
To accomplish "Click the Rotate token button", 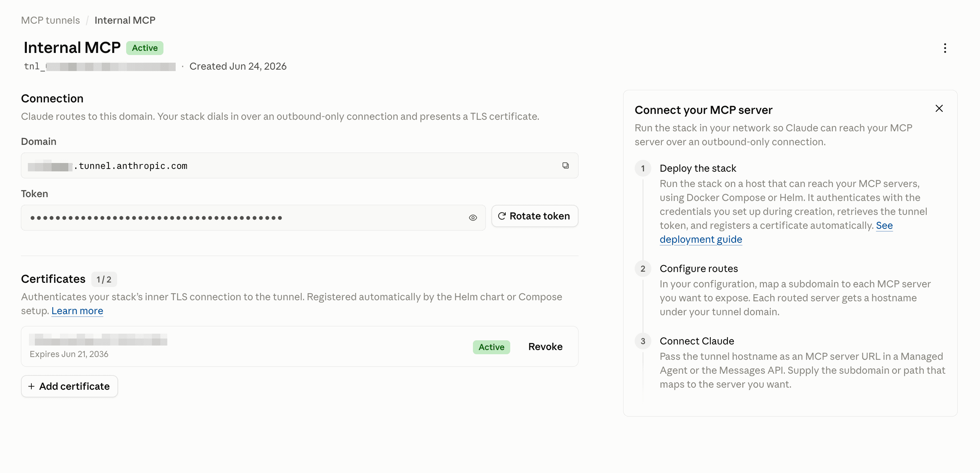I will [535, 216].
